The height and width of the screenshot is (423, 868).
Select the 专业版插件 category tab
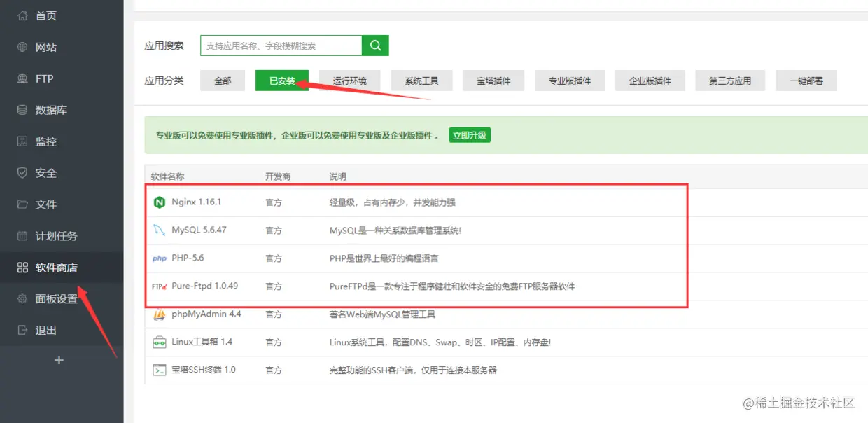tap(570, 81)
